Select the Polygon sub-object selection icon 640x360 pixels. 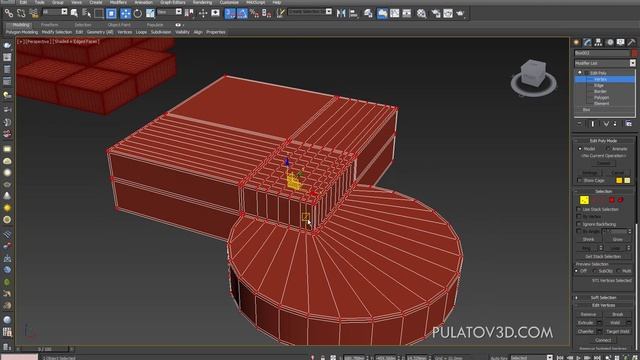(611, 200)
